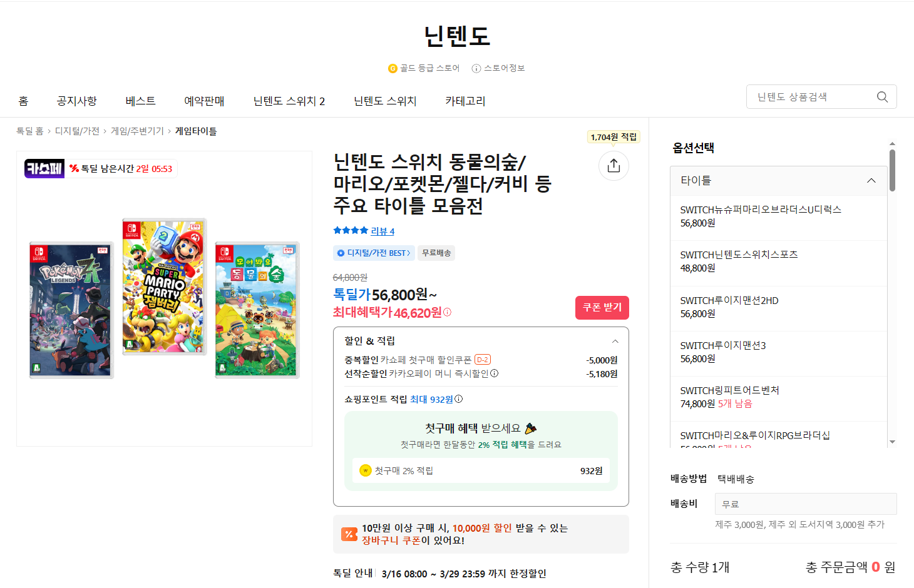Collapse the 할인 & 적립 section

(615, 341)
